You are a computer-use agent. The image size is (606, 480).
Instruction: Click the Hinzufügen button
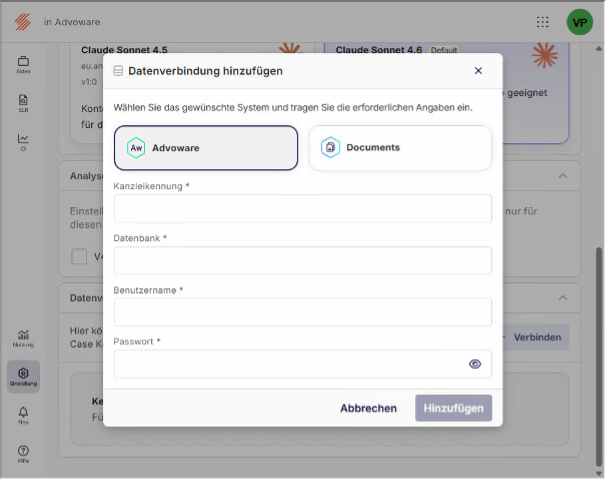[x=453, y=408]
